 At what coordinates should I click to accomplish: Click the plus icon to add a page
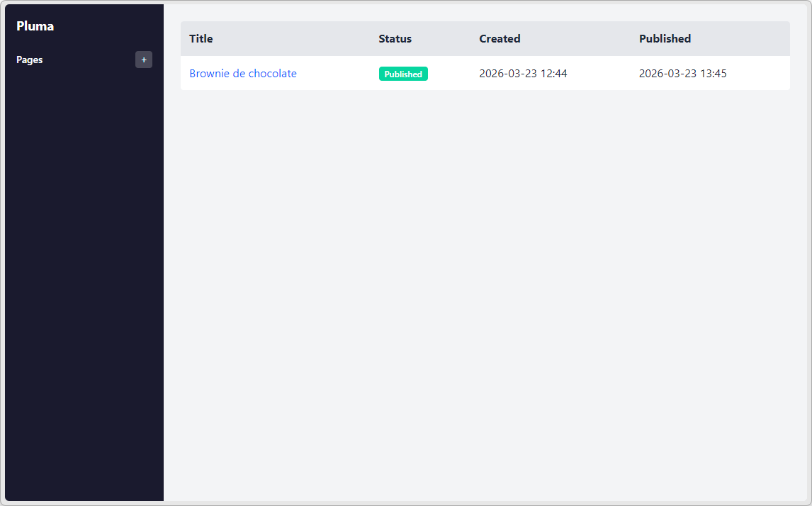144,60
